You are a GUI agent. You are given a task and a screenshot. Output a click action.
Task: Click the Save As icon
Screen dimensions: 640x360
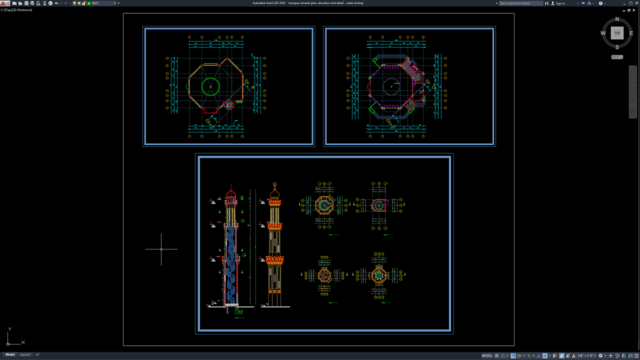pyautogui.click(x=32, y=3)
